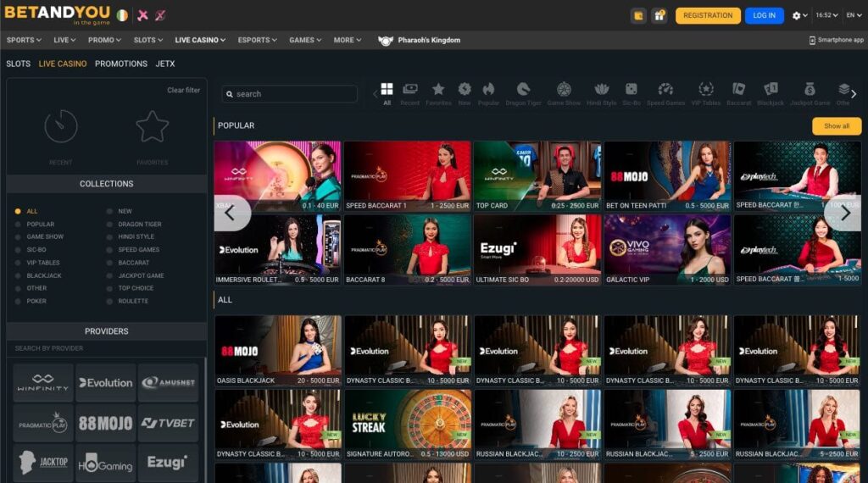Viewport: 868px width, 483px height.
Task: Expand the Sports dropdown menu
Action: 24,40
